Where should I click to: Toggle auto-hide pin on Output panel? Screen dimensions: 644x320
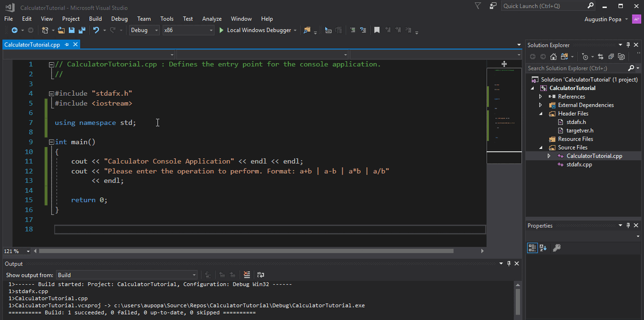click(x=509, y=264)
